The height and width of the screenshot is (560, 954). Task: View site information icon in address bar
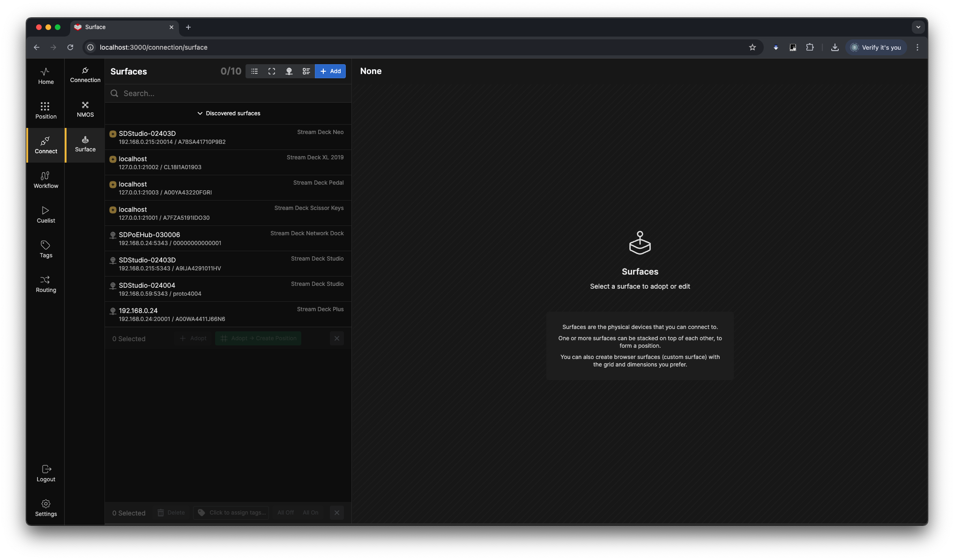[x=90, y=47]
